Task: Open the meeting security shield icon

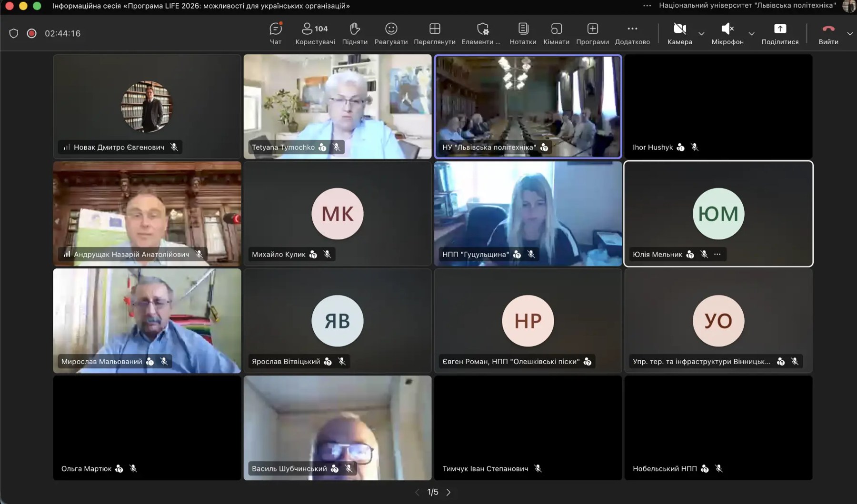Action: click(14, 33)
